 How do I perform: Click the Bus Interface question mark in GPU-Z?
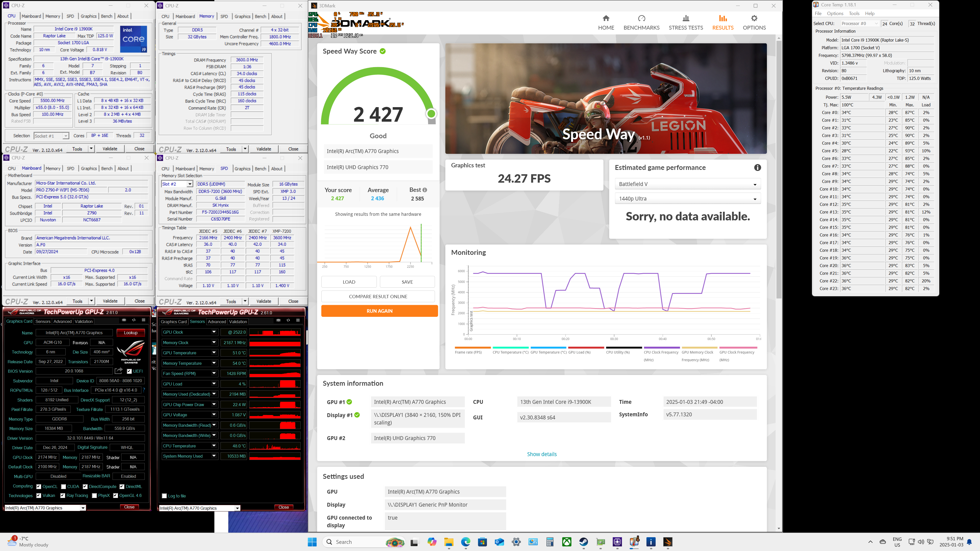(143, 390)
